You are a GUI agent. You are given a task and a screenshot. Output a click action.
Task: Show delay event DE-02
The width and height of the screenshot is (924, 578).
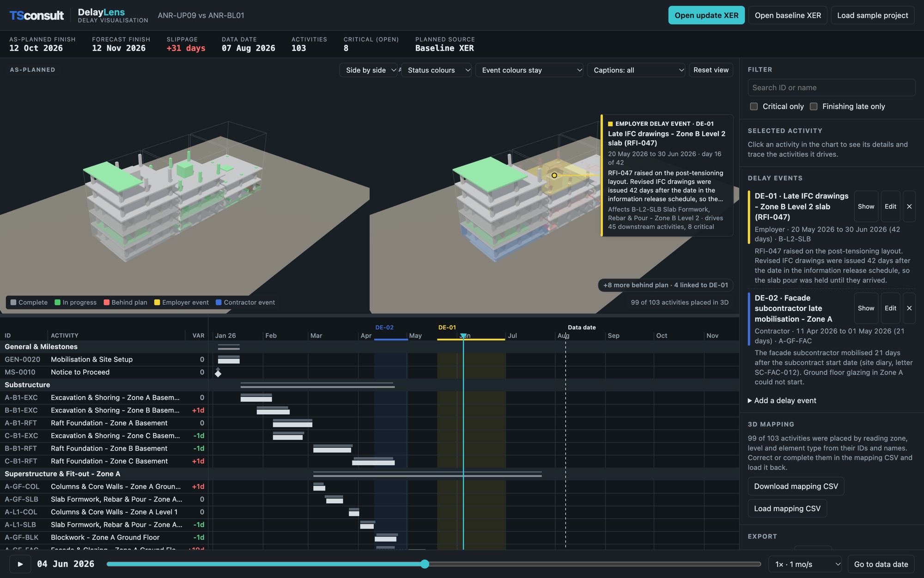click(x=866, y=308)
